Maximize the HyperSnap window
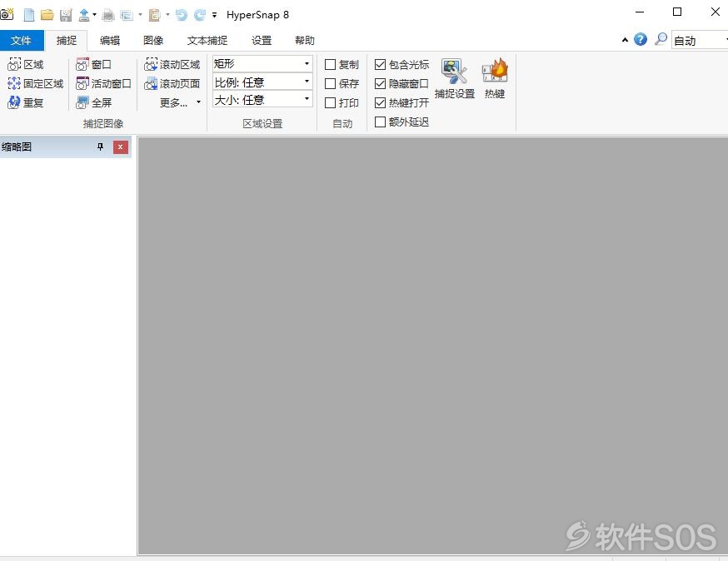Viewport: 728px width, 561px height. pyautogui.click(x=677, y=12)
